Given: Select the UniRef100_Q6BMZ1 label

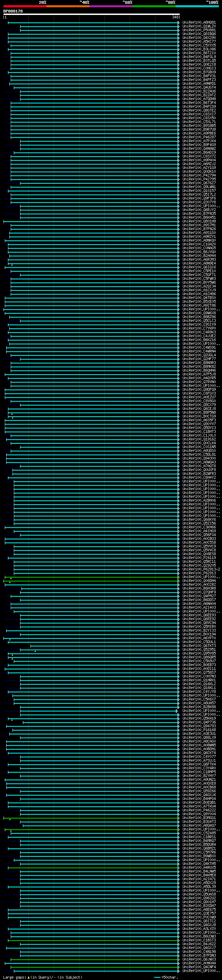Looking at the screenshot, I should pyautogui.click(x=199, y=848).
